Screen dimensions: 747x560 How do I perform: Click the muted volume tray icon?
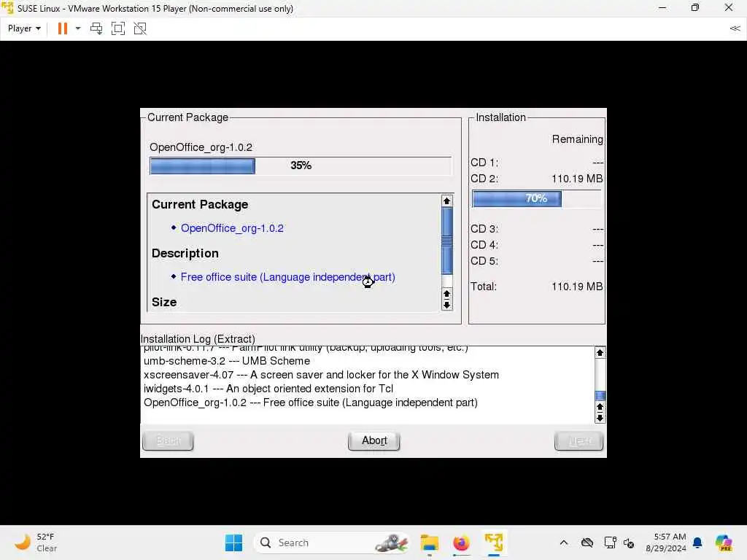[x=628, y=542]
